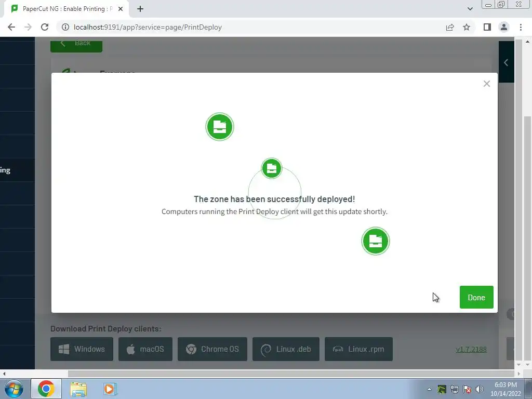Download the Linux .rpm client

(x=358, y=349)
